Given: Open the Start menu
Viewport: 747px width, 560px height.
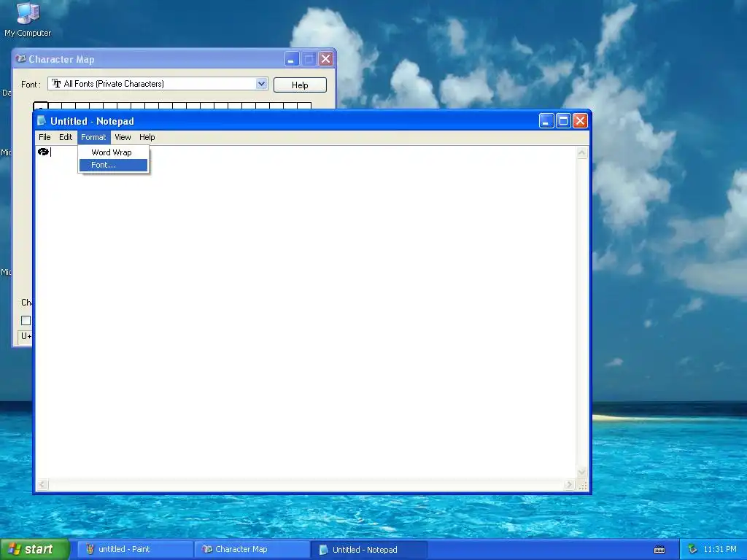Looking at the screenshot, I should point(34,549).
